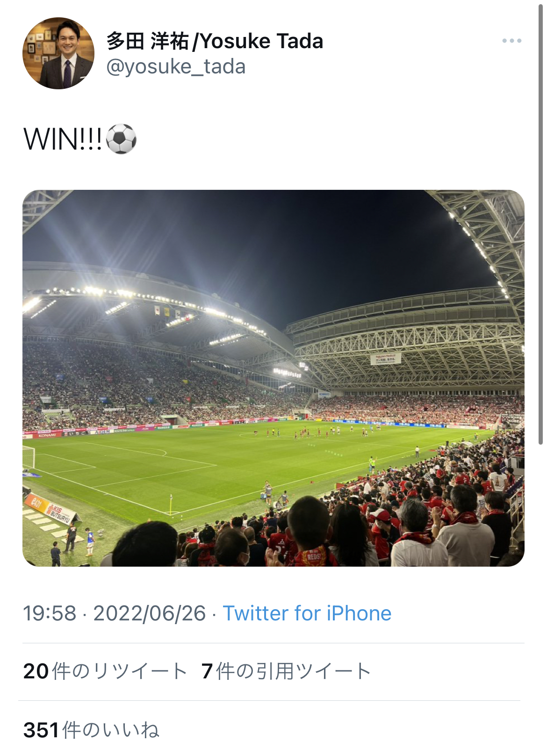The height and width of the screenshot is (756, 547).
Task: Click the 19:58 timestamp
Action: (x=50, y=613)
